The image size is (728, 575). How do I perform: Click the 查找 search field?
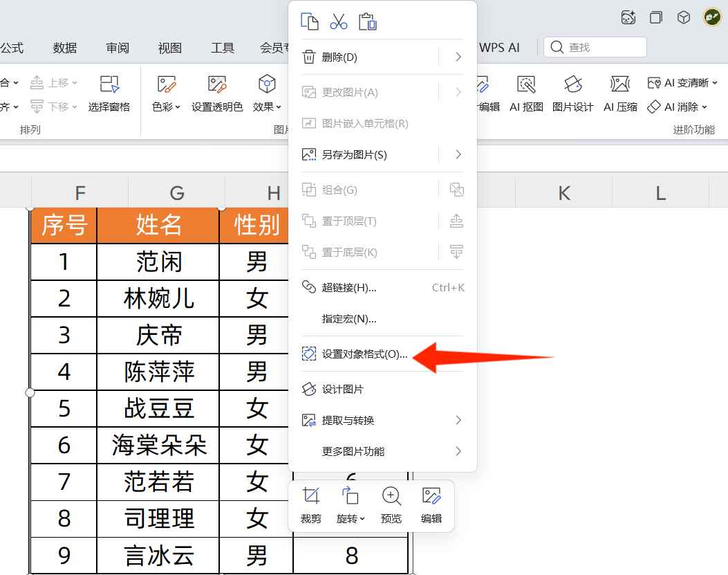click(x=595, y=48)
